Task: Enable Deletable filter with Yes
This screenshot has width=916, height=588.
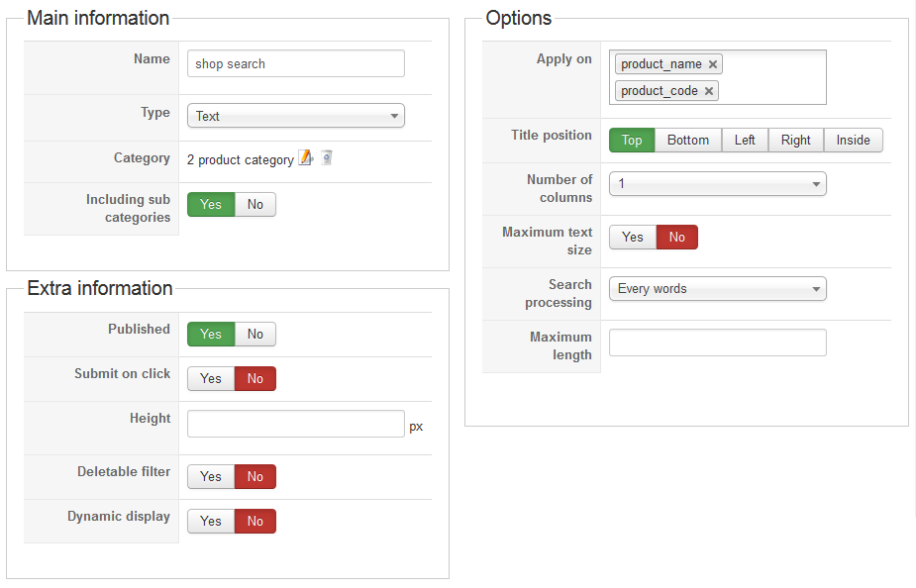Action: pos(211,477)
